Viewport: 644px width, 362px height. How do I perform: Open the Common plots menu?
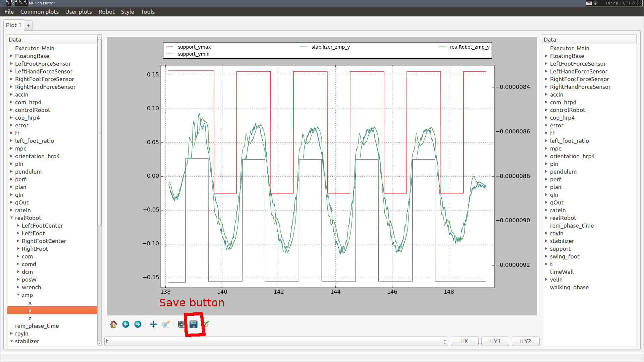pos(39,11)
